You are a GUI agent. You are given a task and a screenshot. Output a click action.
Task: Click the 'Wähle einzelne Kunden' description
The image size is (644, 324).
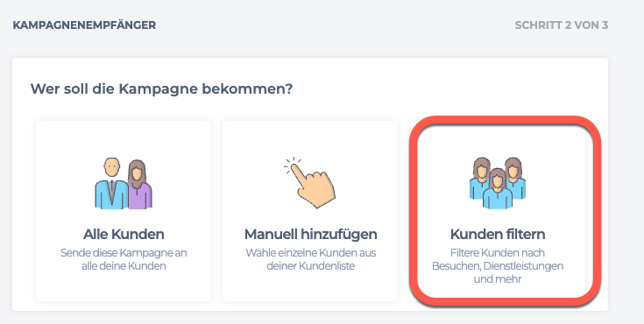(310, 259)
